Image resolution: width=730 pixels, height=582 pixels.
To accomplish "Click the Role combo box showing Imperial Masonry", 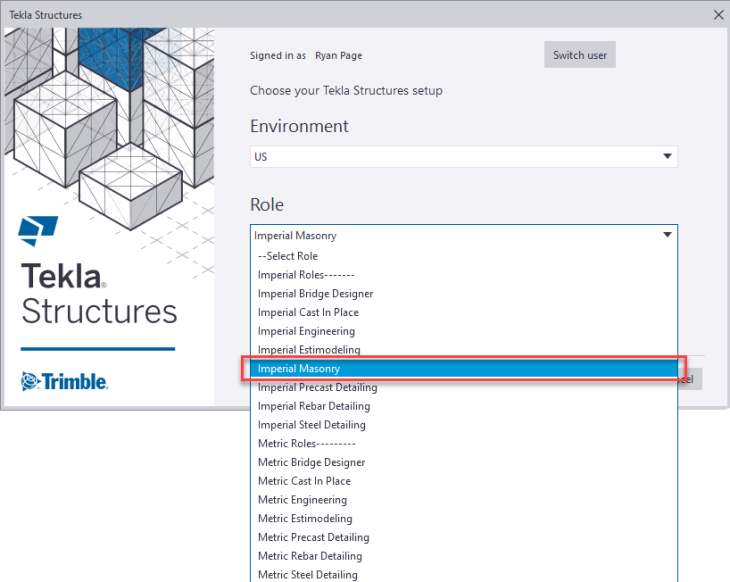I will (463, 235).
